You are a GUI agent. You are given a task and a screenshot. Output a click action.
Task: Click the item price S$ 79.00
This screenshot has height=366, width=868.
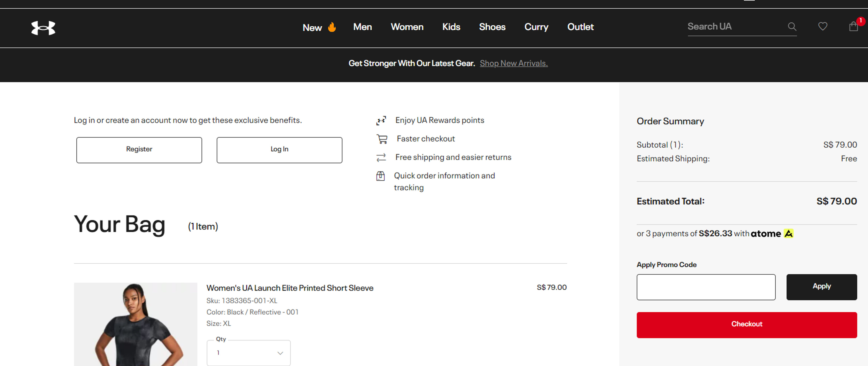pos(552,287)
